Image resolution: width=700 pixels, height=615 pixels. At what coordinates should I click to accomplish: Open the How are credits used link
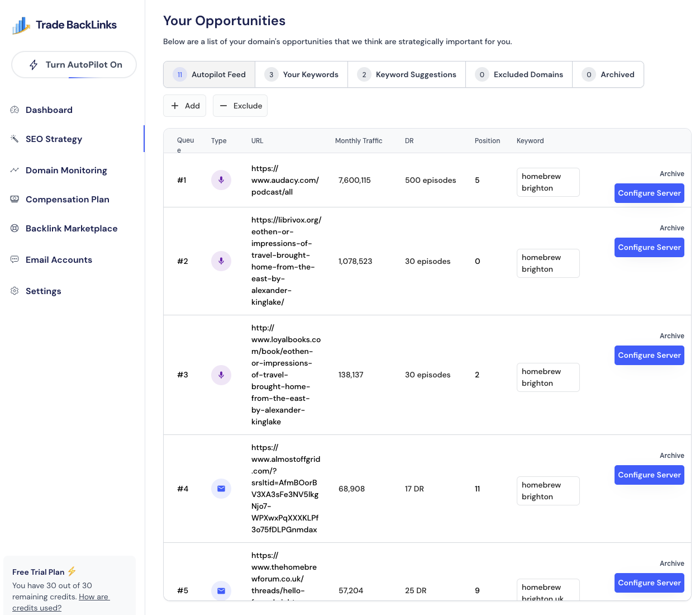point(61,602)
